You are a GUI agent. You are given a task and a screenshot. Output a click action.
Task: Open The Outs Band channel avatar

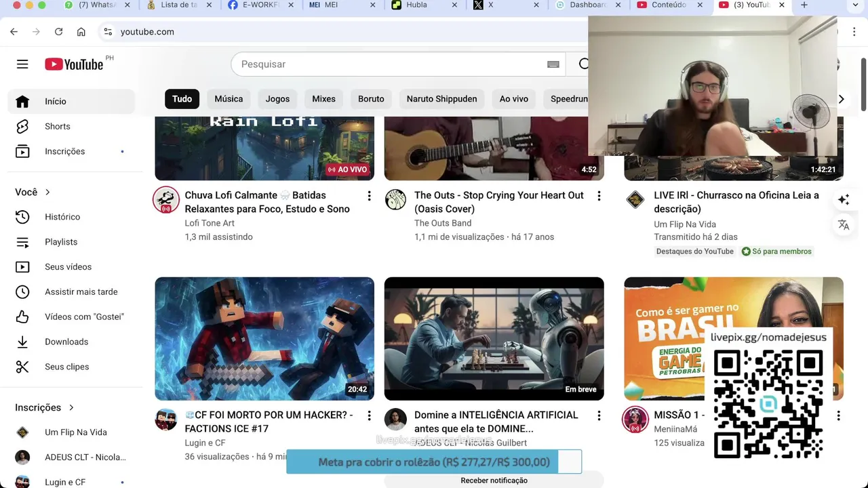click(x=395, y=200)
